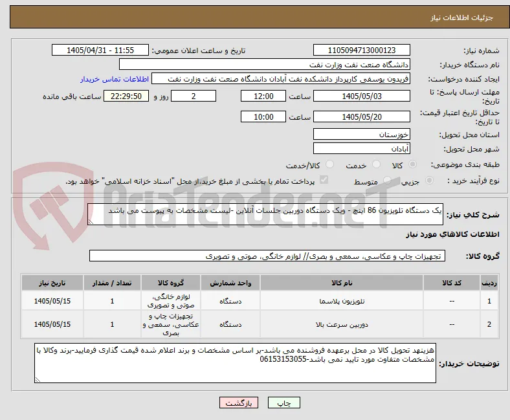Click the delivery city field آبادان
Screen dimensions: 510x420
click(362, 148)
